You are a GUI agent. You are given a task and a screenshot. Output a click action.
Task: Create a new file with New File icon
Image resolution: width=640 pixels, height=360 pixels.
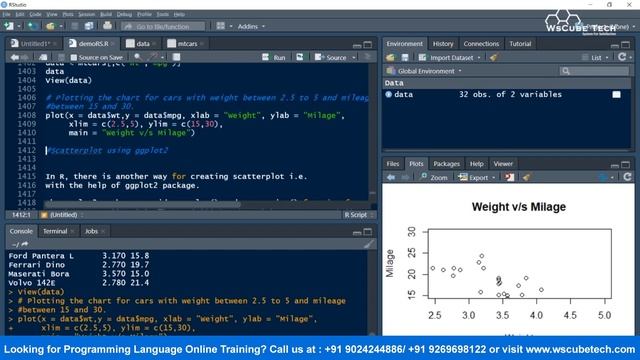8,26
